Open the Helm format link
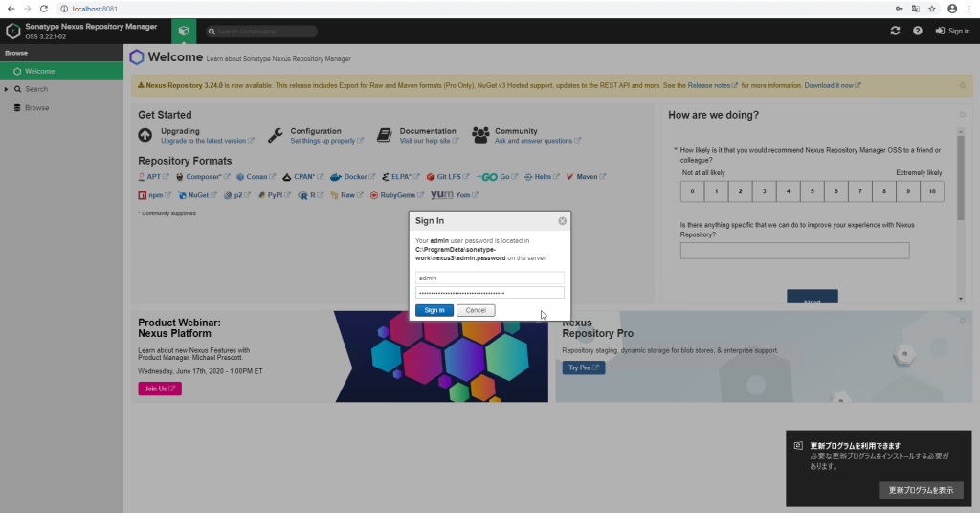The height and width of the screenshot is (513, 980). [542, 177]
